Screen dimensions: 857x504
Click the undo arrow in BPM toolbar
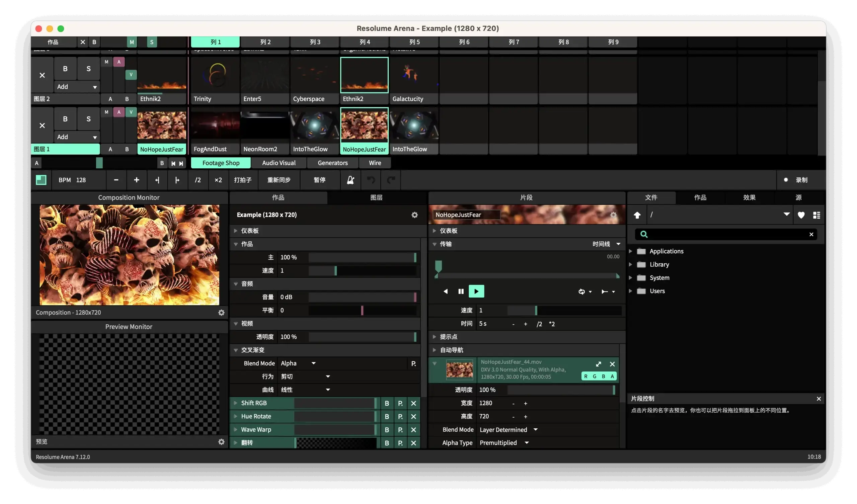pos(371,180)
